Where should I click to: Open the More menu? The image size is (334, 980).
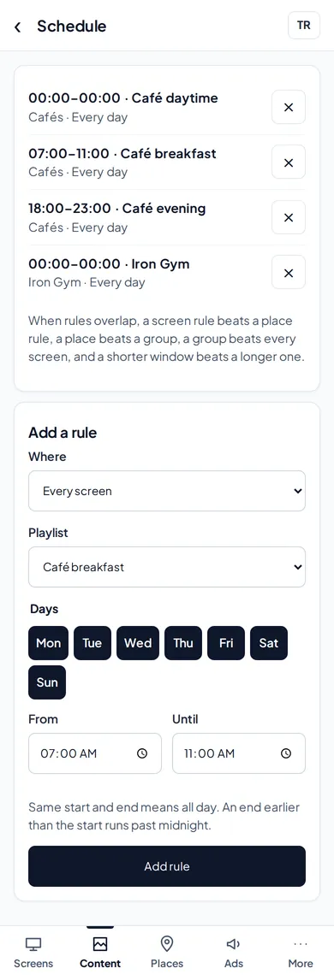tap(301, 953)
